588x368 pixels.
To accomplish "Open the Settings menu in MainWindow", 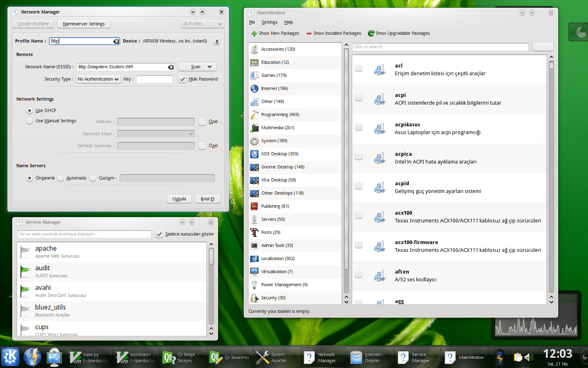I will 269,22.
